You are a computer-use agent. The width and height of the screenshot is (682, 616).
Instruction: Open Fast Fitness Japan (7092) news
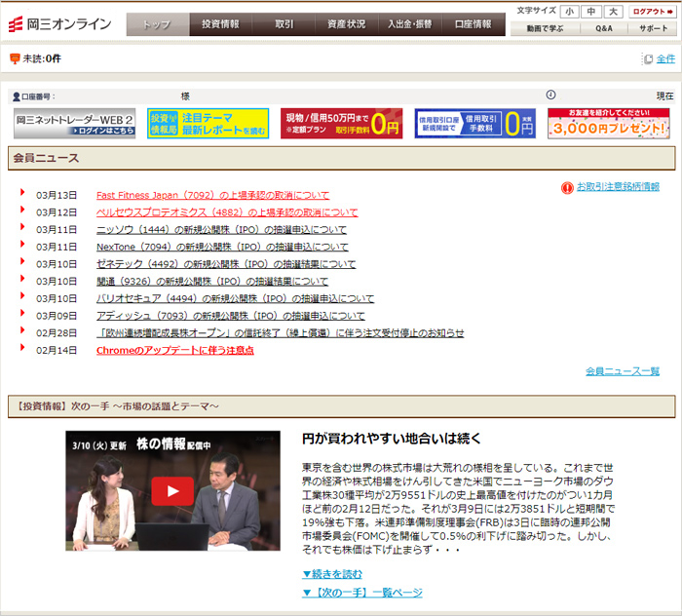pyautogui.click(x=212, y=195)
